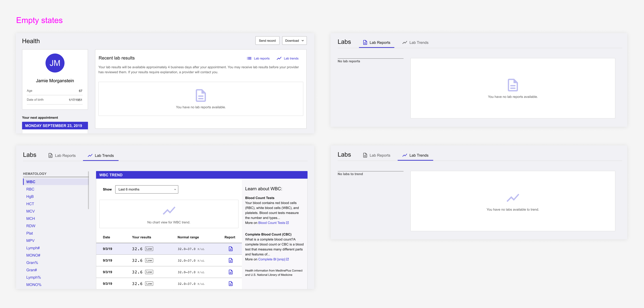Image resolution: width=644 pixels, height=308 pixels.
Task: Click the Send record button
Action: 267,41
